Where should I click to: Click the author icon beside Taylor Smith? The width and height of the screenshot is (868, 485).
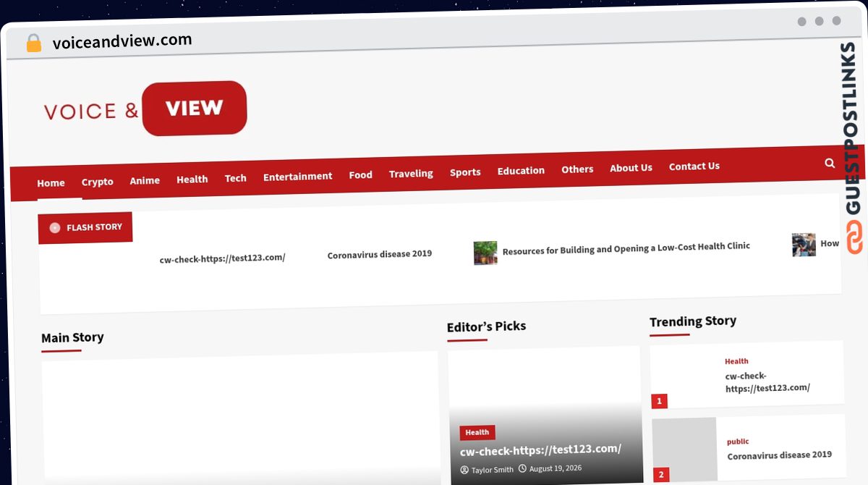point(464,470)
